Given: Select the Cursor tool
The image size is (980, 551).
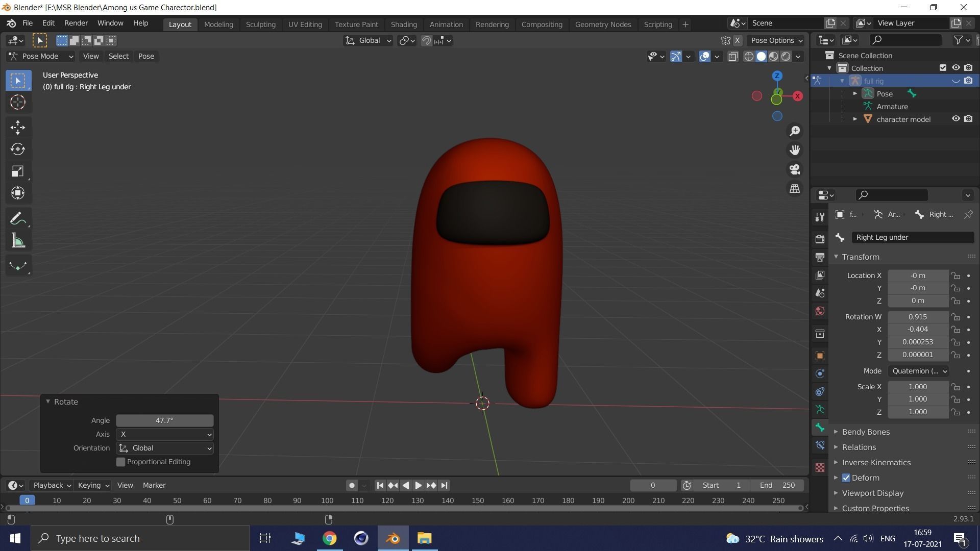Looking at the screenshot, I should [18, 103].
